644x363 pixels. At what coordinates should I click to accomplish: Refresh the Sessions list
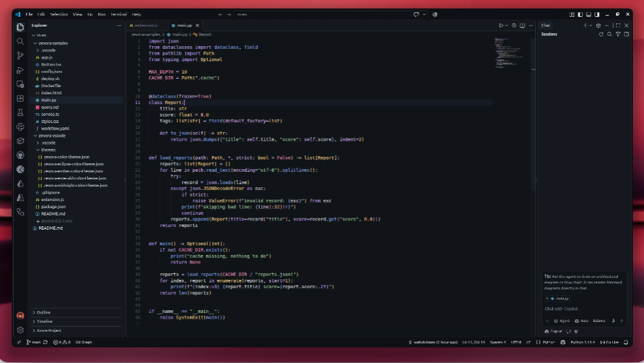[601, 34]
